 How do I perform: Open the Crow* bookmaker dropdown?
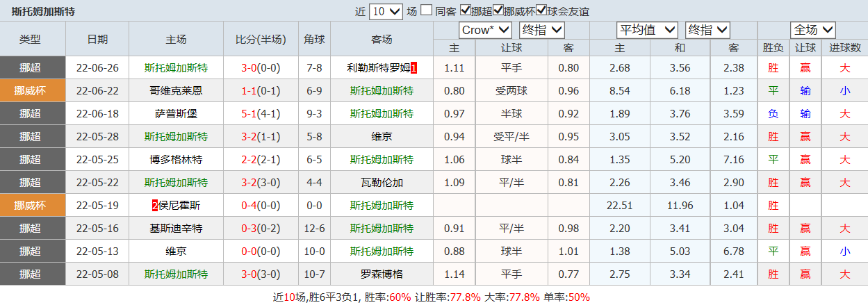485,30
